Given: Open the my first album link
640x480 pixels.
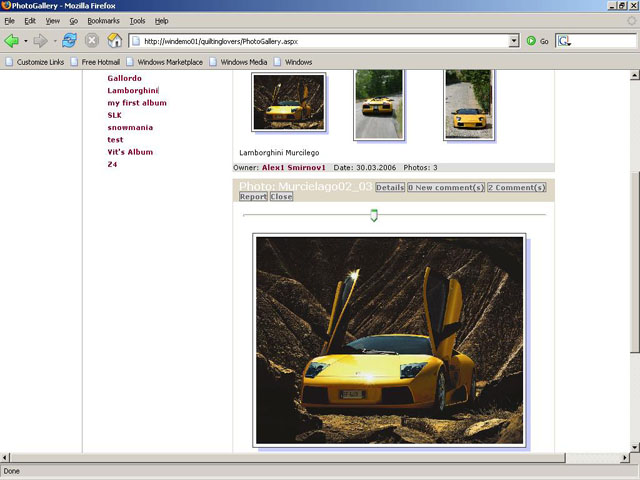Looking at the screenshot, I should (x=137, y=103).
